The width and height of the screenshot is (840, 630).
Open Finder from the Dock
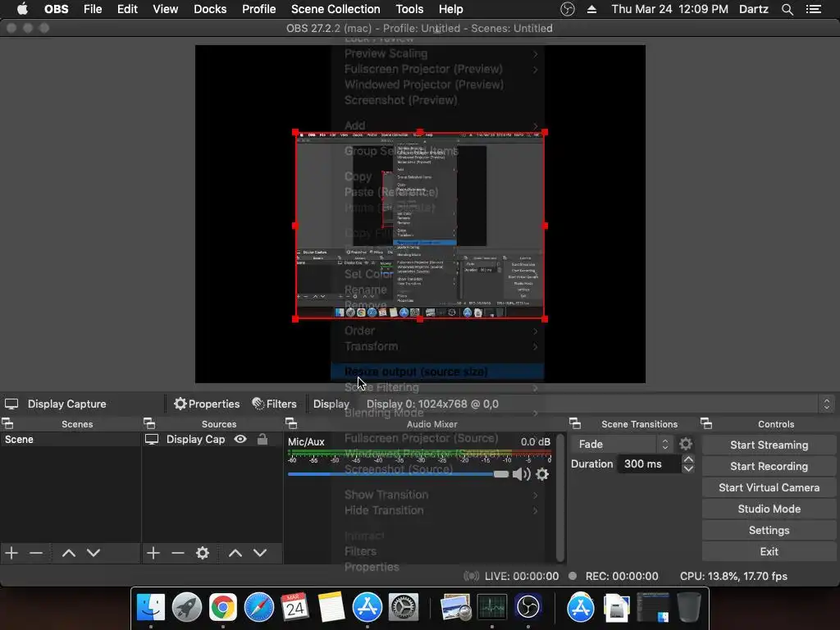click(151, 608)
